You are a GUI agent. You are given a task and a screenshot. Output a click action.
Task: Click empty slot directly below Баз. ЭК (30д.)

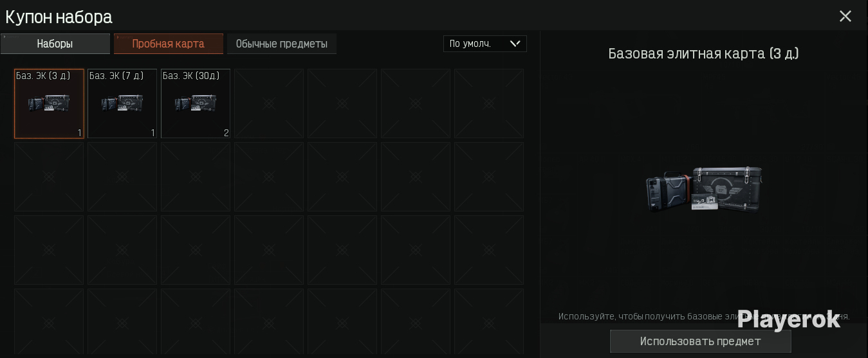(x=196, y=177)
